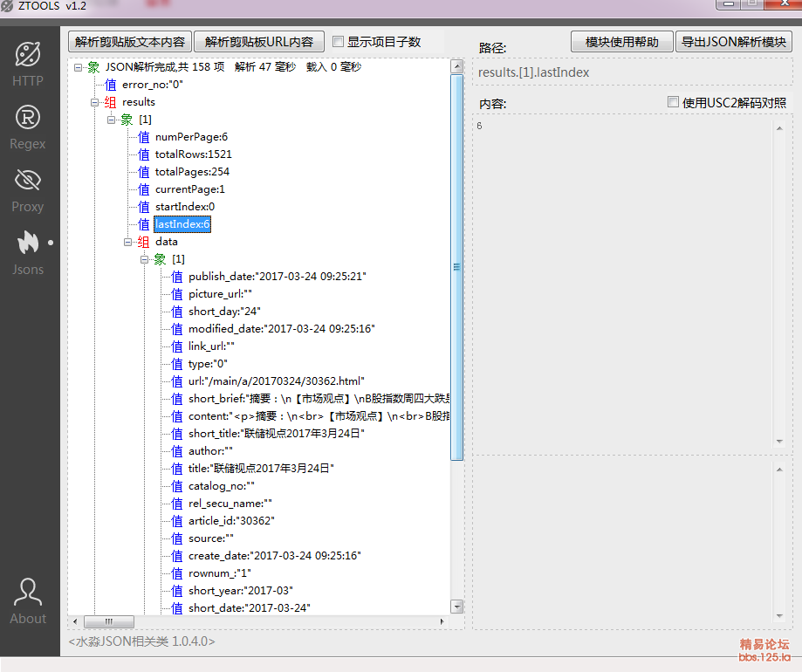Click the content text area showing 6
The height and width of the screenshot is (672, 802).
coord(624,285)
